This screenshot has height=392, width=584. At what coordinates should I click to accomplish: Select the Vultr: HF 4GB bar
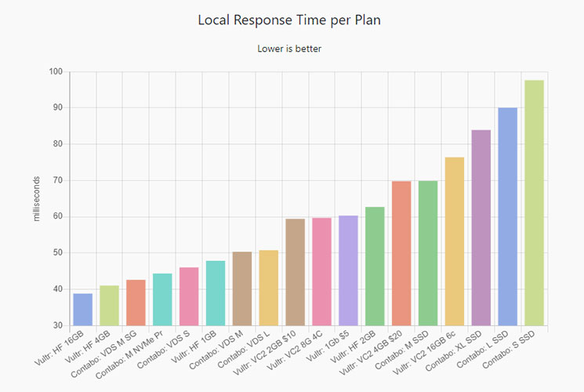109,306
